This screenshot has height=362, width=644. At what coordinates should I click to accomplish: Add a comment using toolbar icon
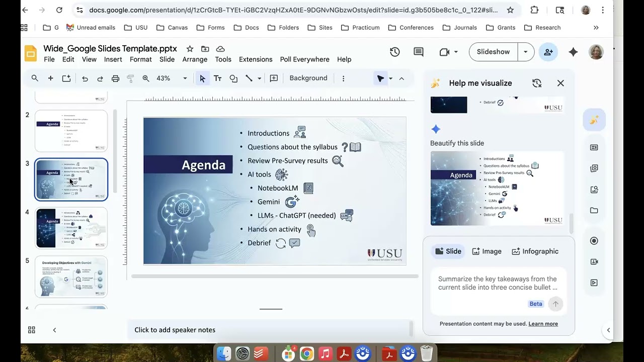(274, 78)
